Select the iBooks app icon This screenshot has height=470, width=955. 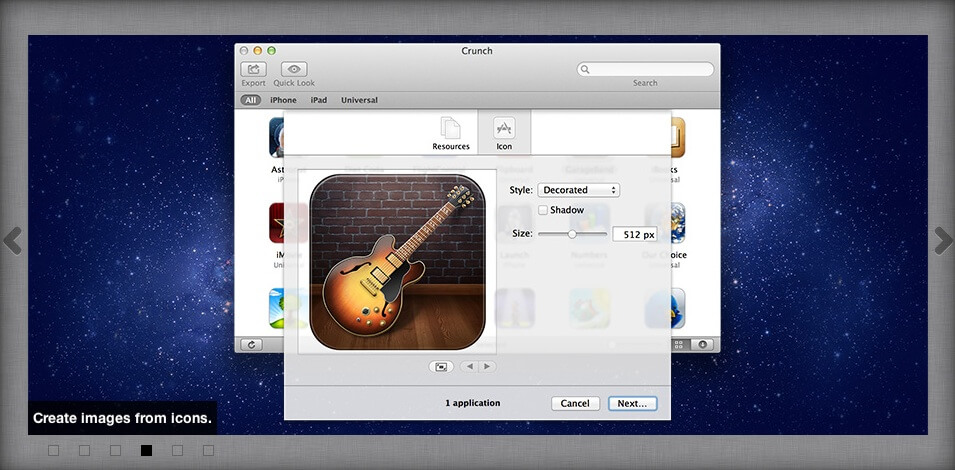pyautogui.click(x=678, y=138)
